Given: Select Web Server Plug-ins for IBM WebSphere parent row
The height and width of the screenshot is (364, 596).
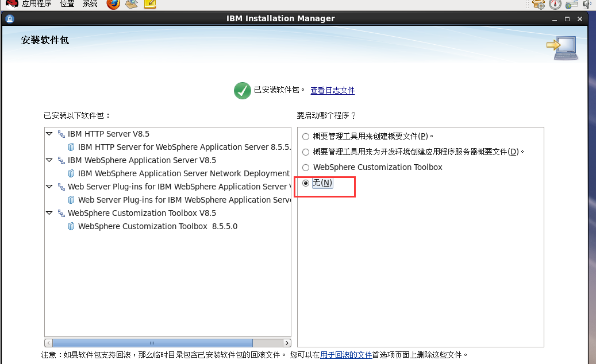Looking at the screenshot, I should 179,187.
